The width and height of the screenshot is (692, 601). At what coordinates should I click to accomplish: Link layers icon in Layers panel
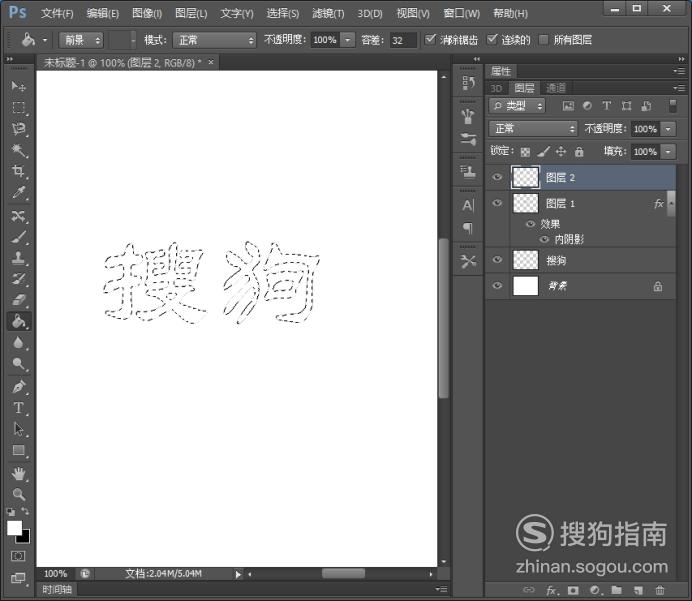coord(529,590)
